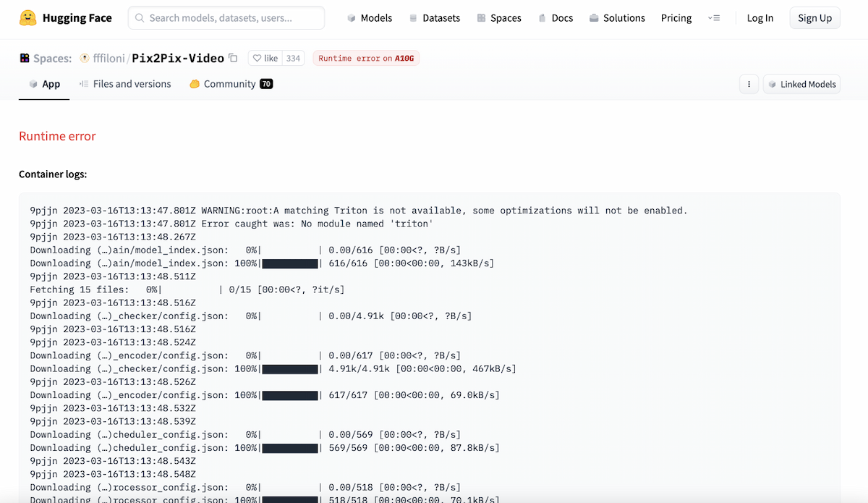This screenshot has height=503, width=868.
Task: Copy the space name with copy icon
Action: pos(233,58)
